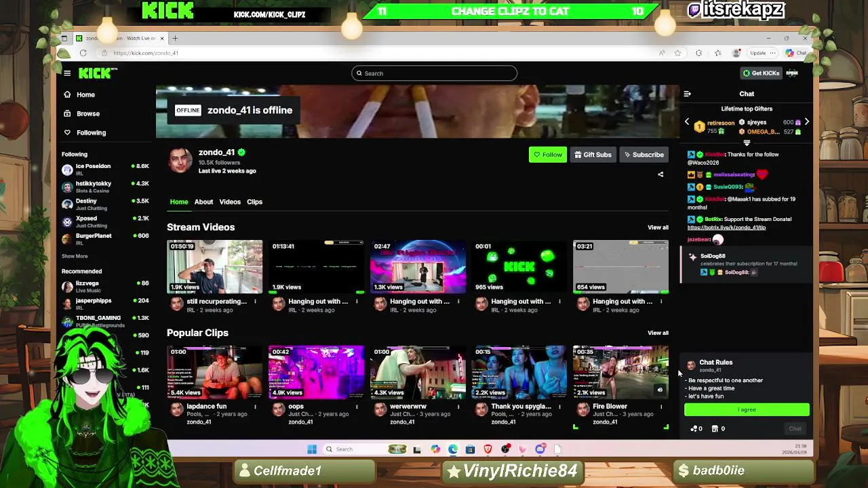Click the browser Update button
The height and width of the screenshot is (488, 868).
pos(757,53)
